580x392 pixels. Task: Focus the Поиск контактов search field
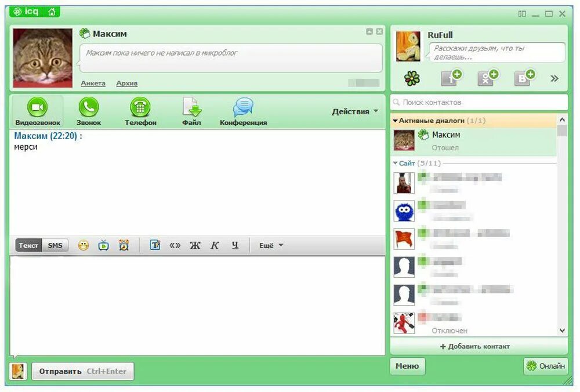(x=478, y=102)
